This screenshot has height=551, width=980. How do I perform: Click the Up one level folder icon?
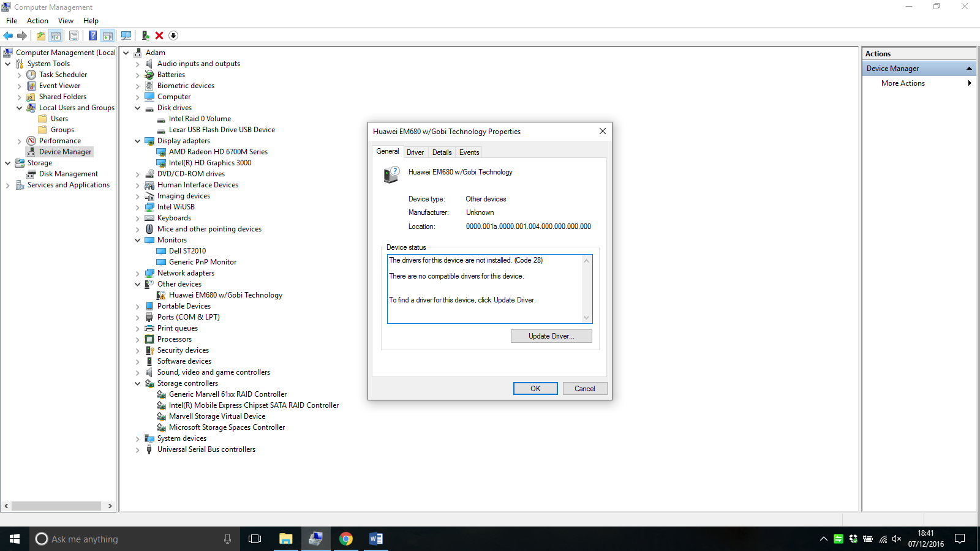40,36
